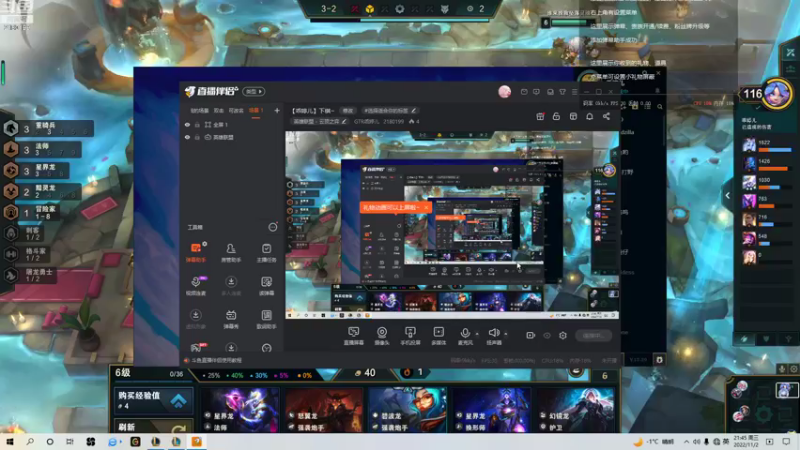Image resolution: width=800 pixels, height=450 pixels.
Task: Open the layout icon above preview
Action: (x=573, y=116)
